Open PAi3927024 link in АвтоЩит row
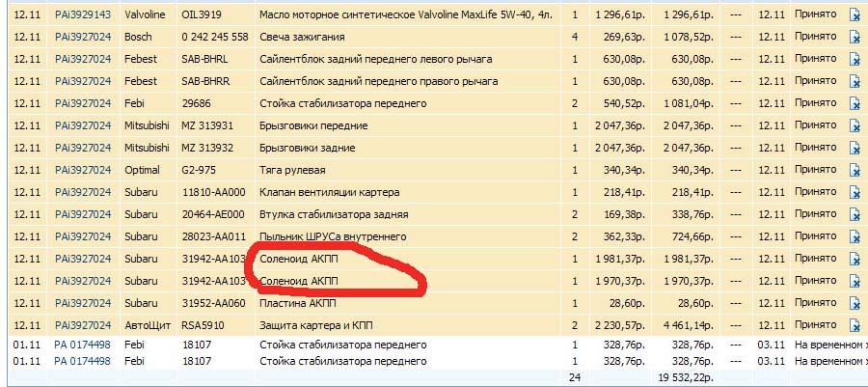The width and height of the screenshot is (868, 387). point(82,325)
